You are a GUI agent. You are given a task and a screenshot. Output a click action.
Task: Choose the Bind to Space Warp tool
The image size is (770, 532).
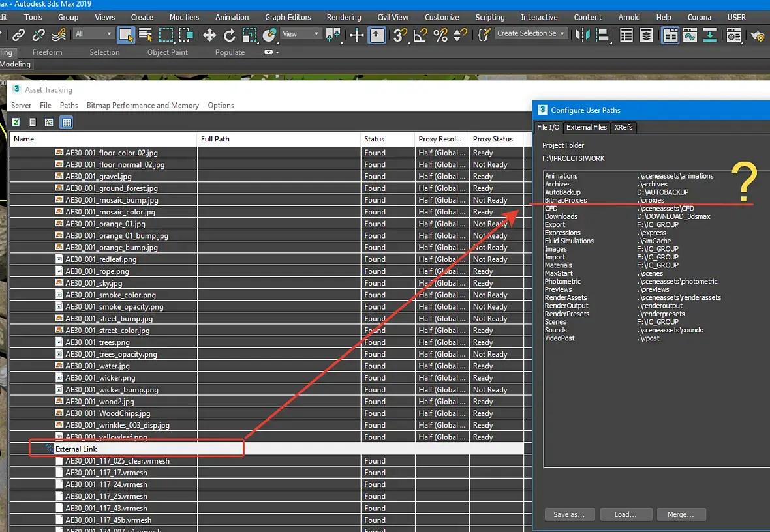pos(59,35)
